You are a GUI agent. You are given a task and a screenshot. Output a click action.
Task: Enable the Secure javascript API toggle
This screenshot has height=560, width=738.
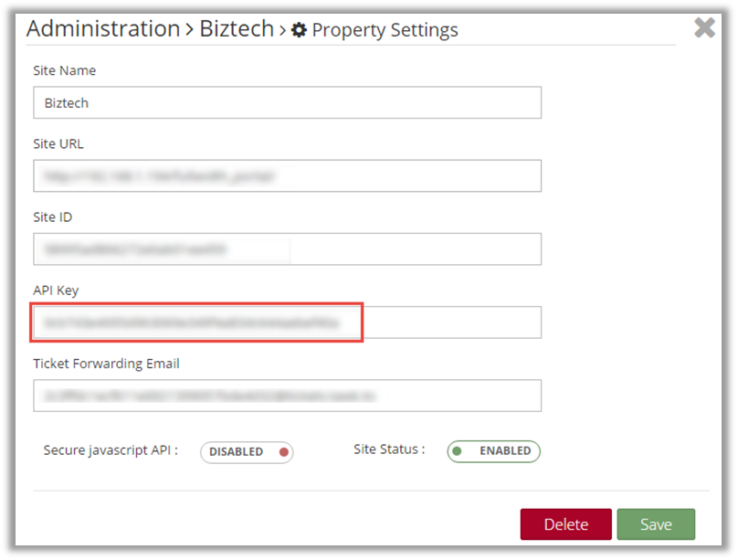[247, 452]
